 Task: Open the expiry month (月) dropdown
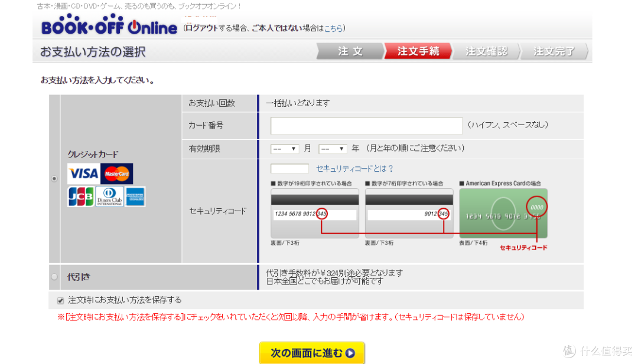(x=284, y=149)
